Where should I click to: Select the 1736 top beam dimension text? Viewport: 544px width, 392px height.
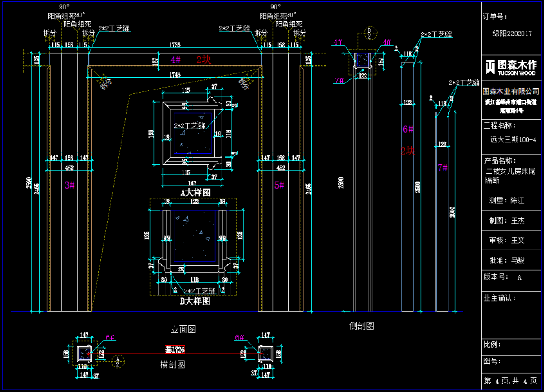[175, 45]
